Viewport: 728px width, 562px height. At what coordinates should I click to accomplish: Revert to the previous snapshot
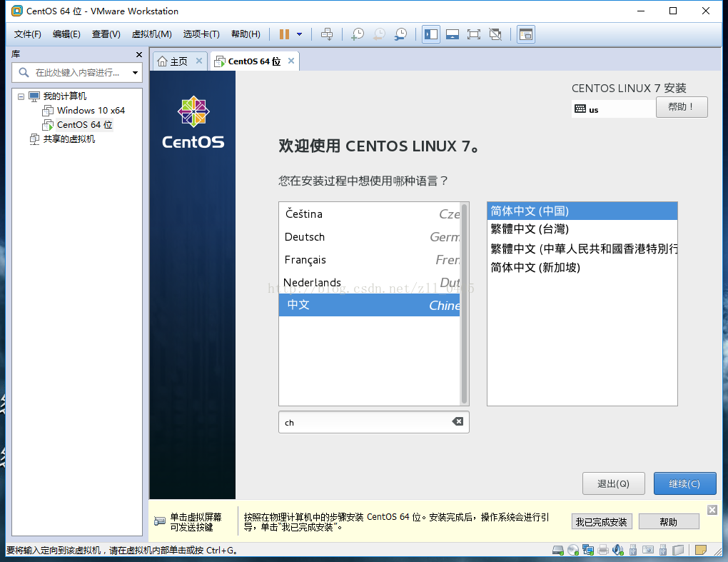pyautogui.click(x=379, y=34)
